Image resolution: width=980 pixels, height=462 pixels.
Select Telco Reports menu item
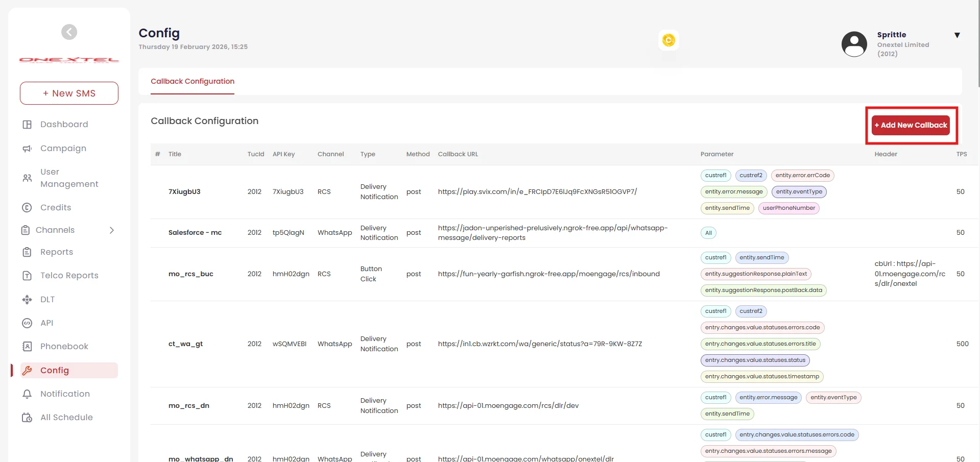pyautogui.click(x=69, y=276)
